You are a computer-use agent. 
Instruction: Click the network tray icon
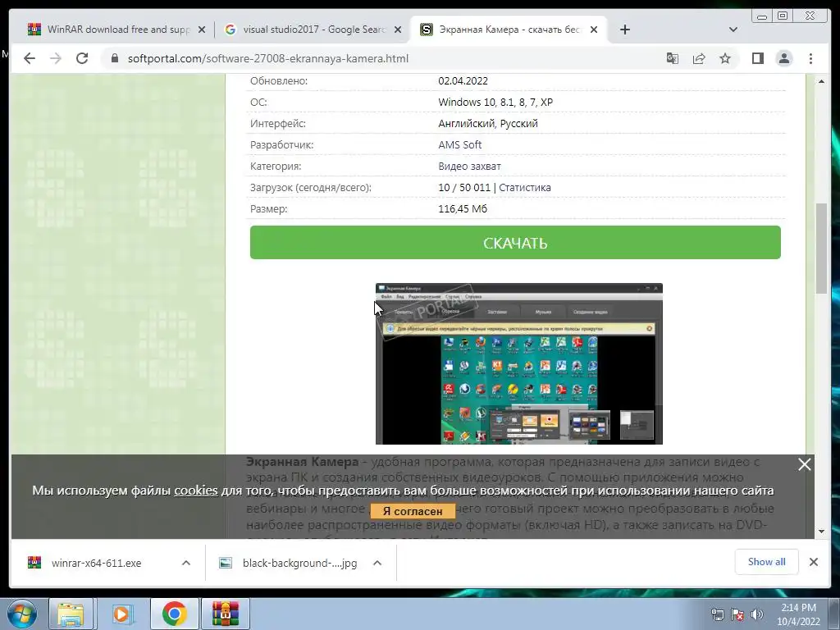pyautogui.click(x=717, y=614)
